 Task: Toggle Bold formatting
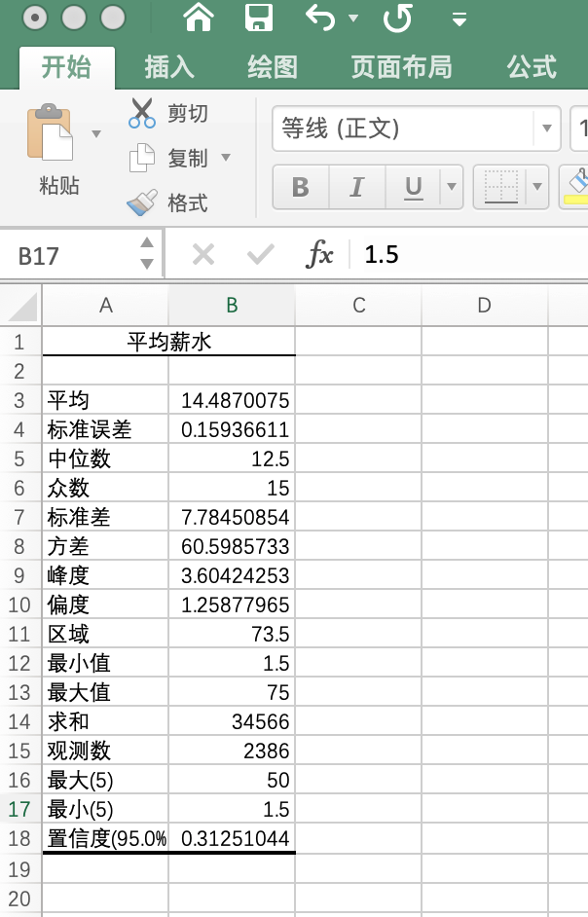301,187
